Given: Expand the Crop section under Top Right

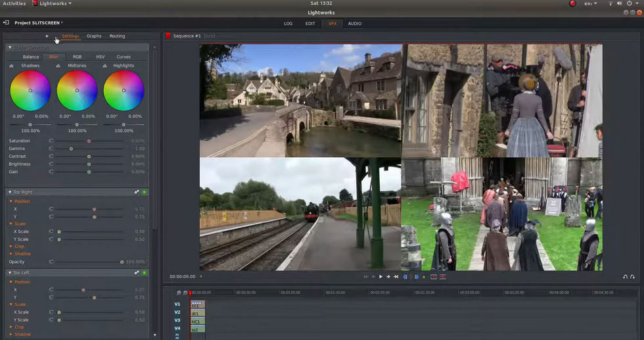Looking at the screenshot, I should point(11,247).
